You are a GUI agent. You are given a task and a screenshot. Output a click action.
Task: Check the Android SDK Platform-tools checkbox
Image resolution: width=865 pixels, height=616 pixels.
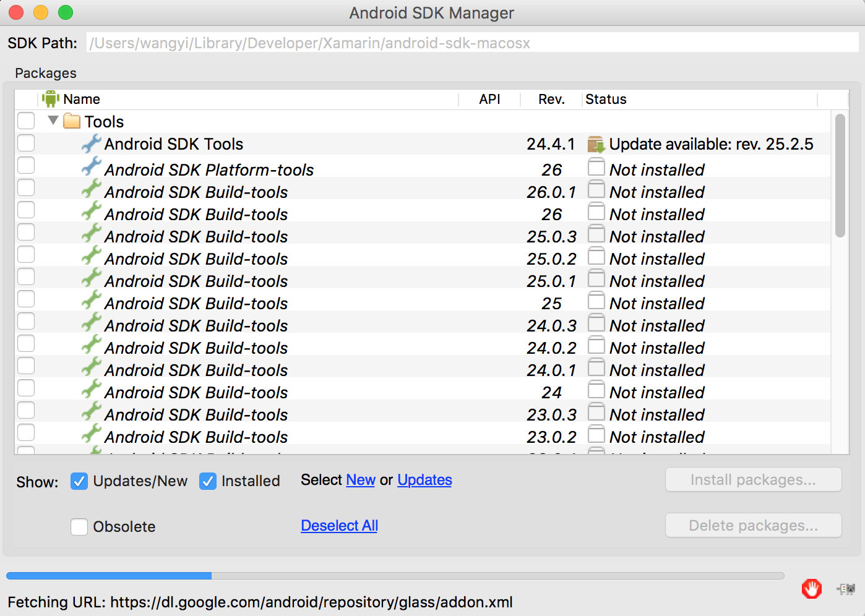tap(26, 165)
